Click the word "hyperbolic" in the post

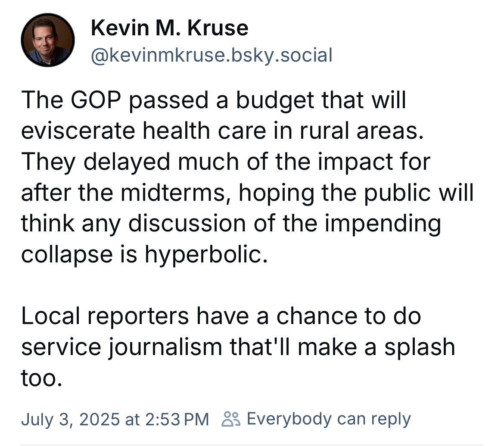coord(202,255)
